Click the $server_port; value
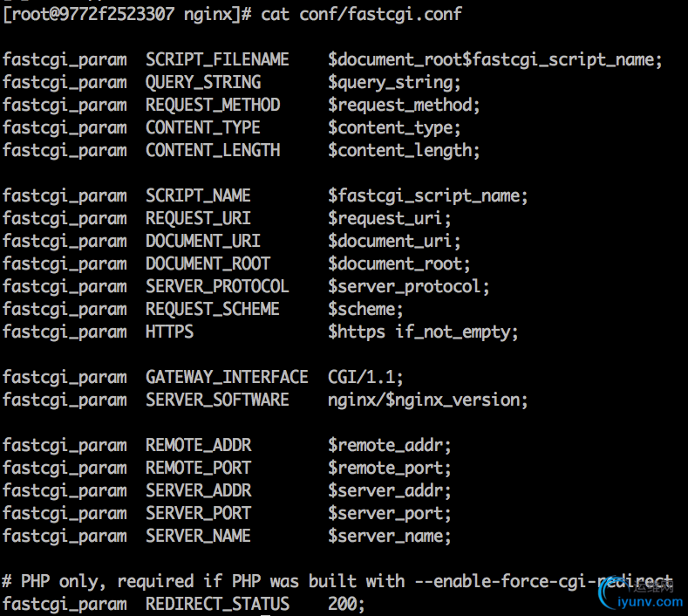The height and width of the screenshot is (616, 688). pyautogui.click(x=389, y=514)
